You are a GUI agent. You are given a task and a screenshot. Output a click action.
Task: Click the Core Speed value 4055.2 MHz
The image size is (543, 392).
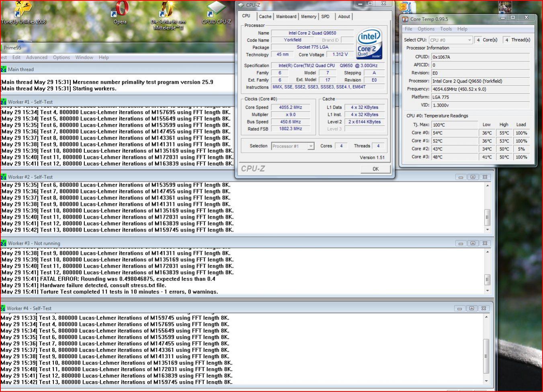coord(290,107)
